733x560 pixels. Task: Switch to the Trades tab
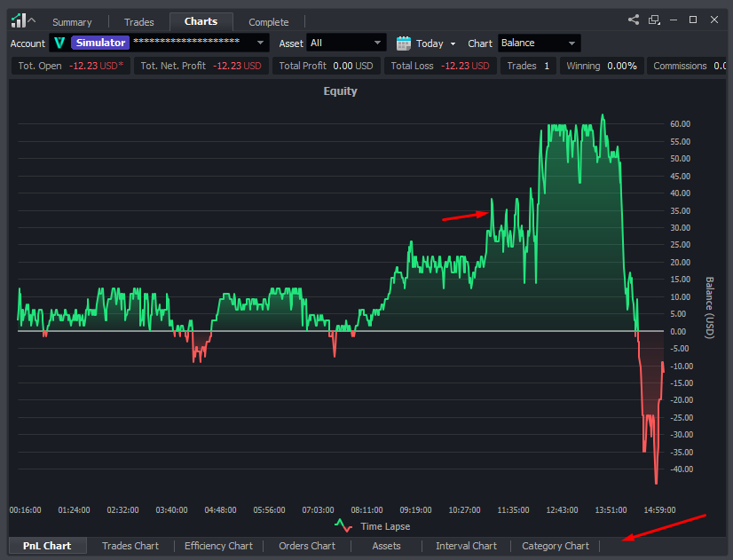tap(138, 22)
